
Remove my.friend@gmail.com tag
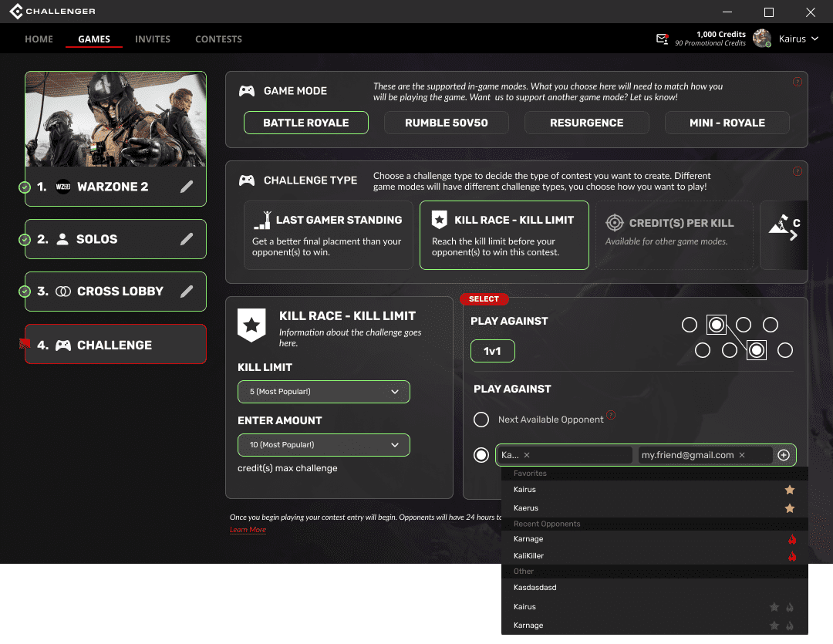pos(742,455)
